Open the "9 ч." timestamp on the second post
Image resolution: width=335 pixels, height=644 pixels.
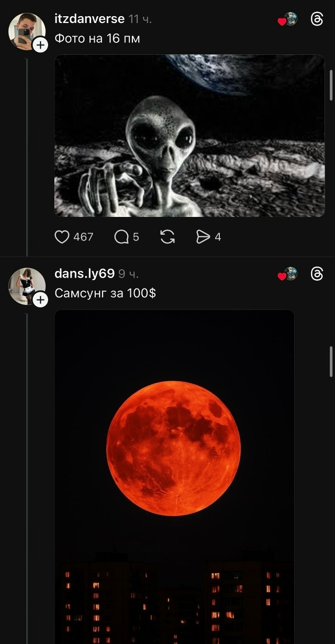coord(128,274)
